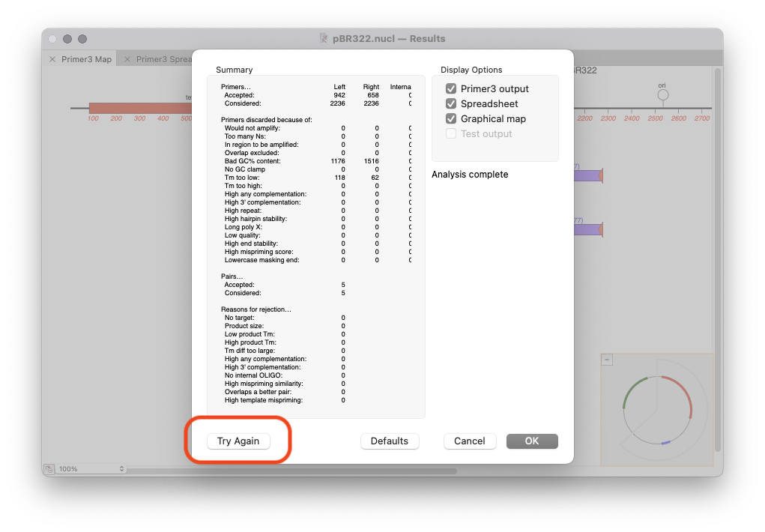This screenshot has height=532, width=765.
Task: Switch to the Primer3 Map tab
Action: click(x=86, y=59)
